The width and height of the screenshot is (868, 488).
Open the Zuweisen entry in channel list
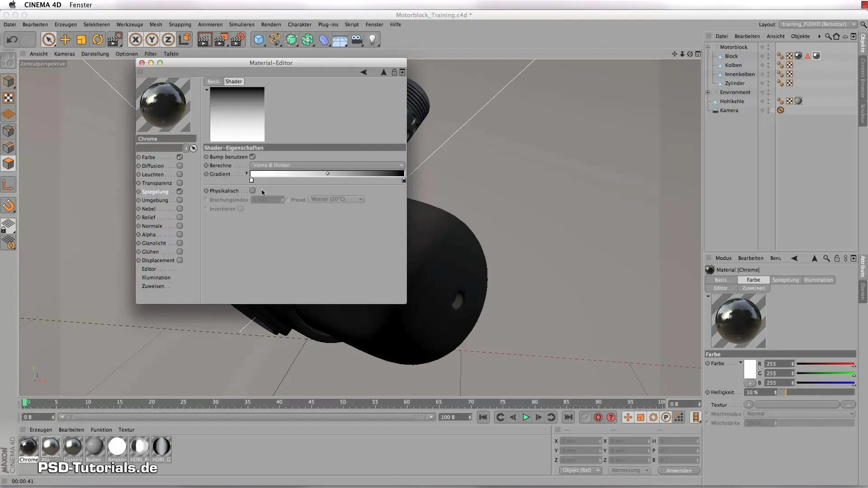pos(153,286)
